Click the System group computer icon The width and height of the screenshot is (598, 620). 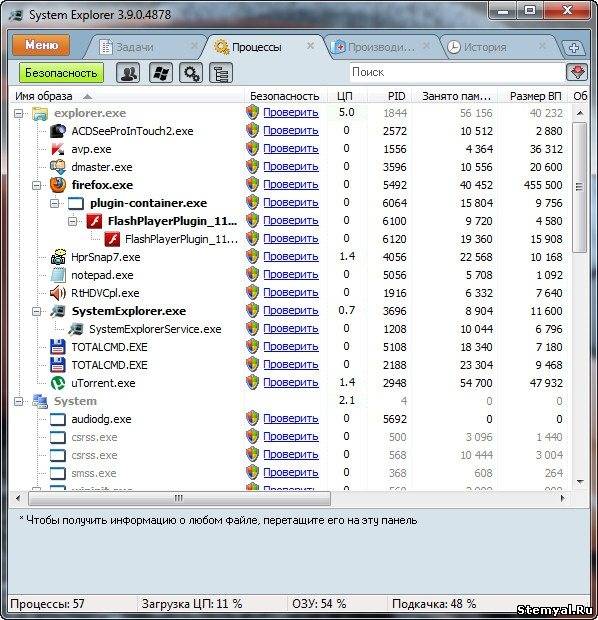(40, 401)
